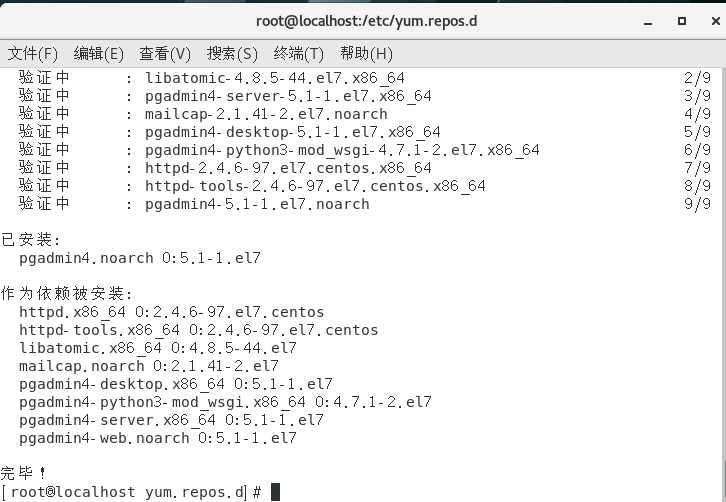Click the text mailcap-2.1.41-2.el7.noarch
The width and height of the screenshot is (726, 502).
[x=266, y=114]
